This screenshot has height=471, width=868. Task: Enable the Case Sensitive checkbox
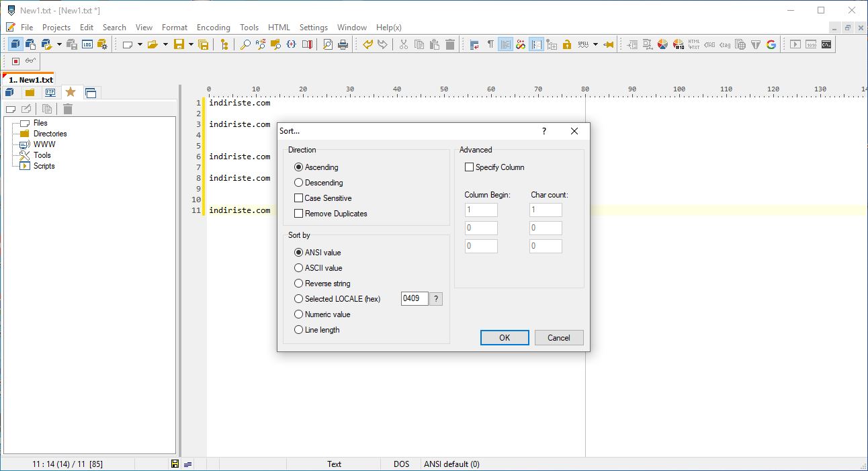point(299,198)
